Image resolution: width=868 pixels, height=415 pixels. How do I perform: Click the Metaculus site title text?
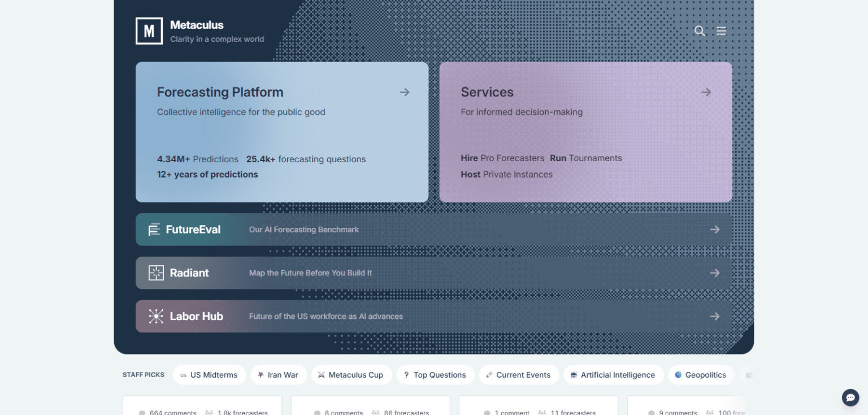point(197,25)
